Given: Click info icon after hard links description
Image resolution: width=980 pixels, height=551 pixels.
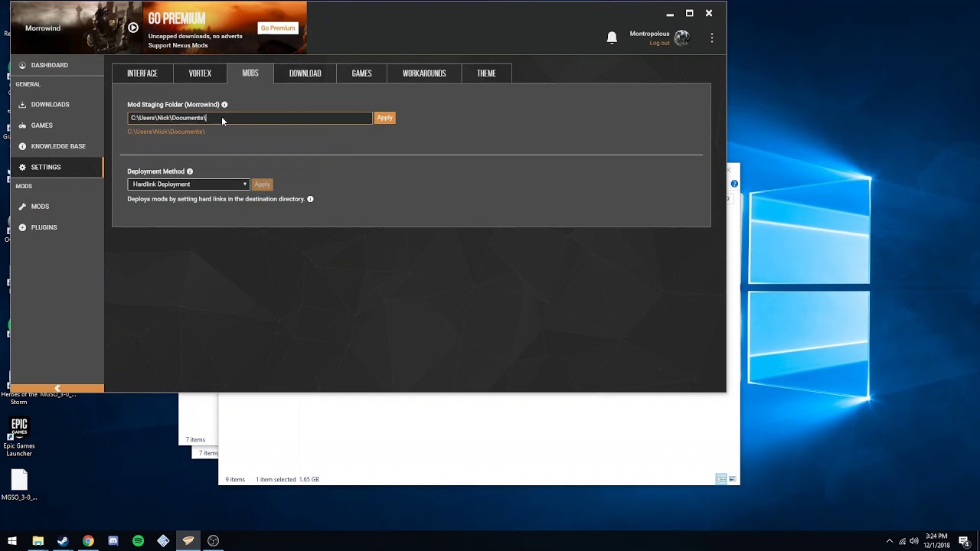Looking at the screenshot, I should (x=310, y=199).
